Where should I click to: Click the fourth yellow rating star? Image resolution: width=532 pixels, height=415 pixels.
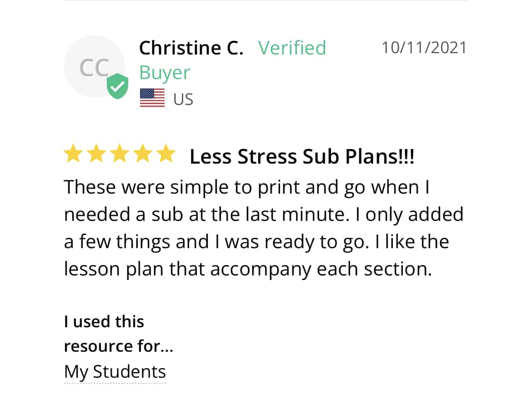pos(143,154)
